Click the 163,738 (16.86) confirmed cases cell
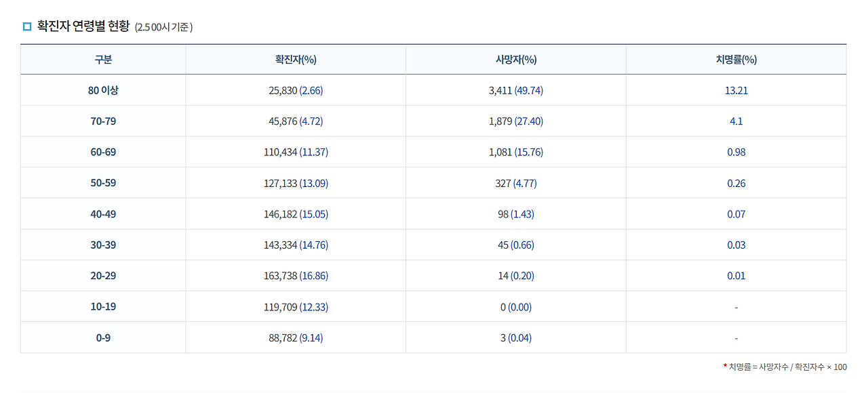Image resolution: width=868 pixels, height=393 pixels. click(296, 276)
